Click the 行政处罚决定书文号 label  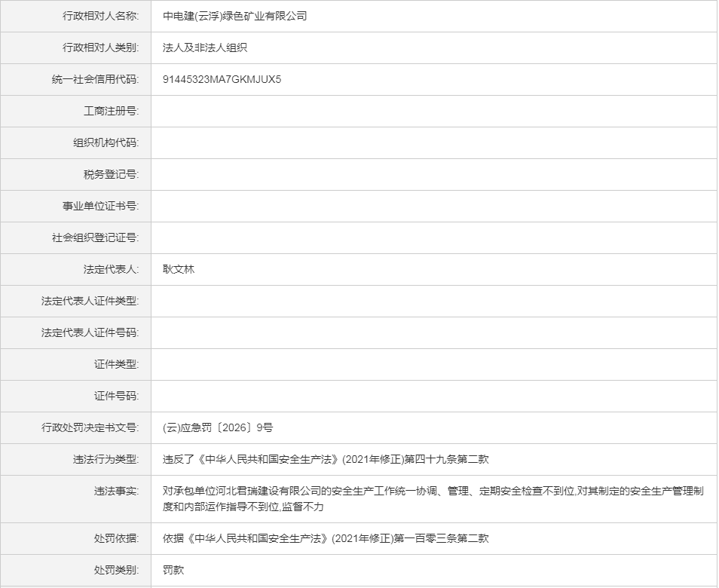pyautogui.click(x=90, y=427)
